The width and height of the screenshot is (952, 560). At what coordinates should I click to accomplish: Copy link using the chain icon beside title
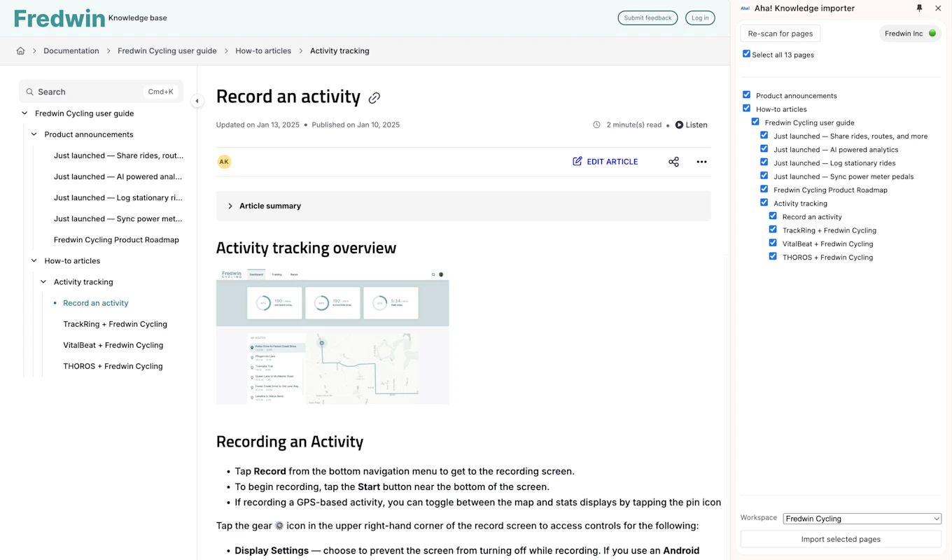click(374, 98)
